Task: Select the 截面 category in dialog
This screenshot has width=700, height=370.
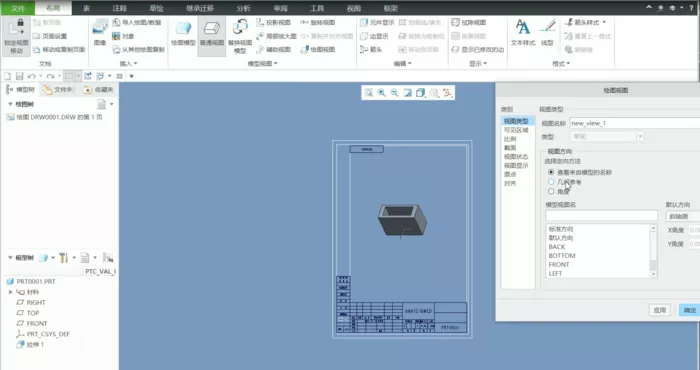Action: [x=510, y=148]
